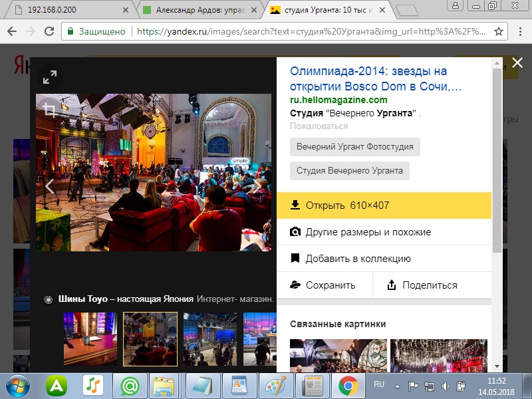Open the notepad app in taskbar
The width and height of the screenshot is (532, 399).
click(x=203, y=386)
